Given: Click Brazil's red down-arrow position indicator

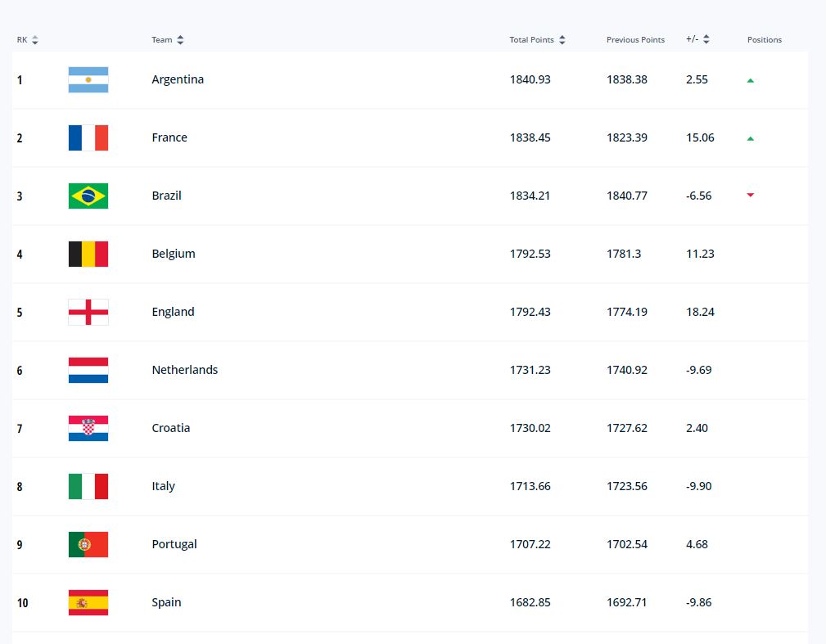Looking at the screenshot, I should [751, 196].
